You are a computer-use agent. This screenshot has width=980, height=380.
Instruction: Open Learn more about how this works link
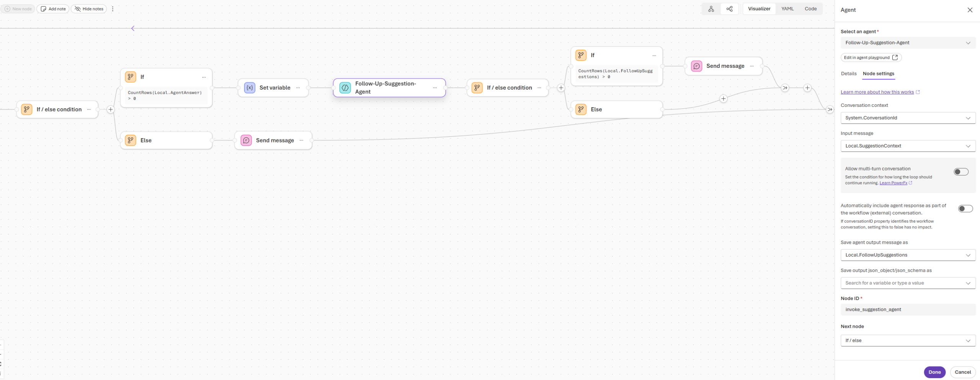point(877,92)
